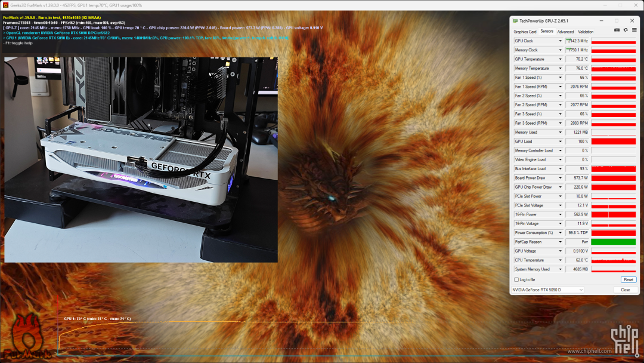Image resolution: width=644 pixels, height=363 pixels.
Task: Click the green PerfCap Reason bar
Action: 613,242
